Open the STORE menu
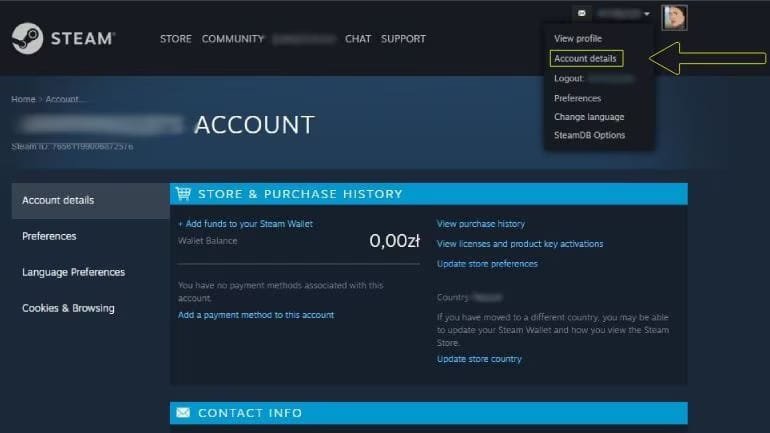The height and width of the screenshot is (433, 770). (175, 39)
